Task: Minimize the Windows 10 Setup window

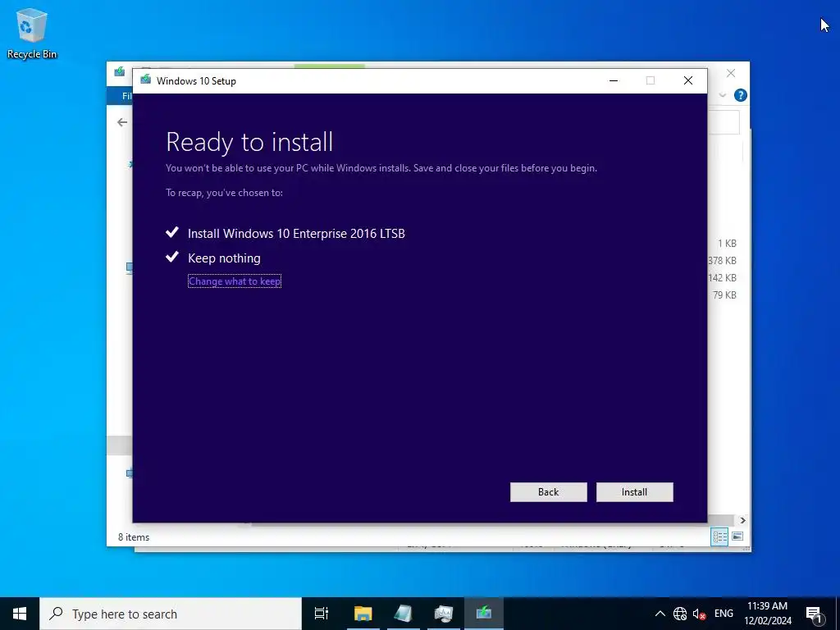Action: point(614,80)
